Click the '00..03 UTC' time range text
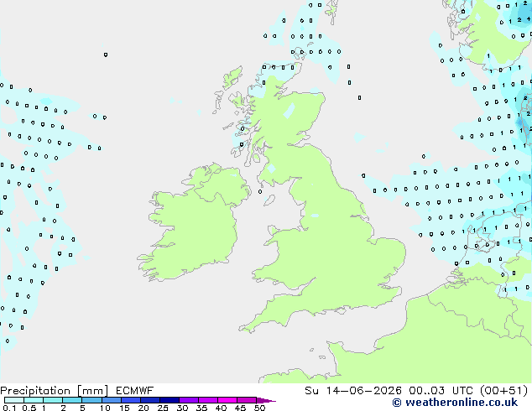This screenshot has width=532, height=411. (441, 391)
